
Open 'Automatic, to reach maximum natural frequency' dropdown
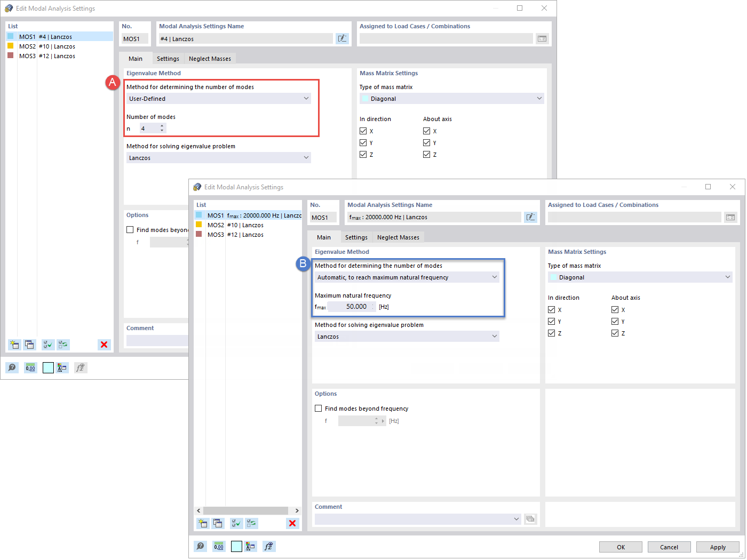click(407, 277)
